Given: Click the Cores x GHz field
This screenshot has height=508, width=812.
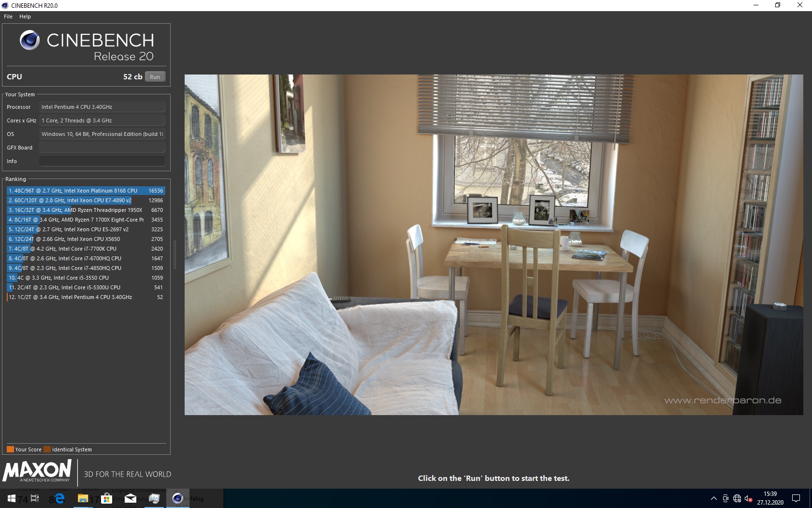Looking at the screenshot, I should click(102, 120).
